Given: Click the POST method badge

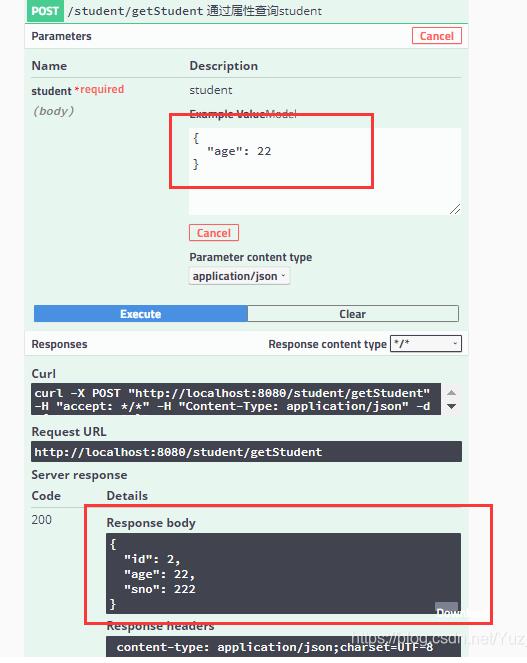Looking at the screenshot, I should (x=45, y=11).
